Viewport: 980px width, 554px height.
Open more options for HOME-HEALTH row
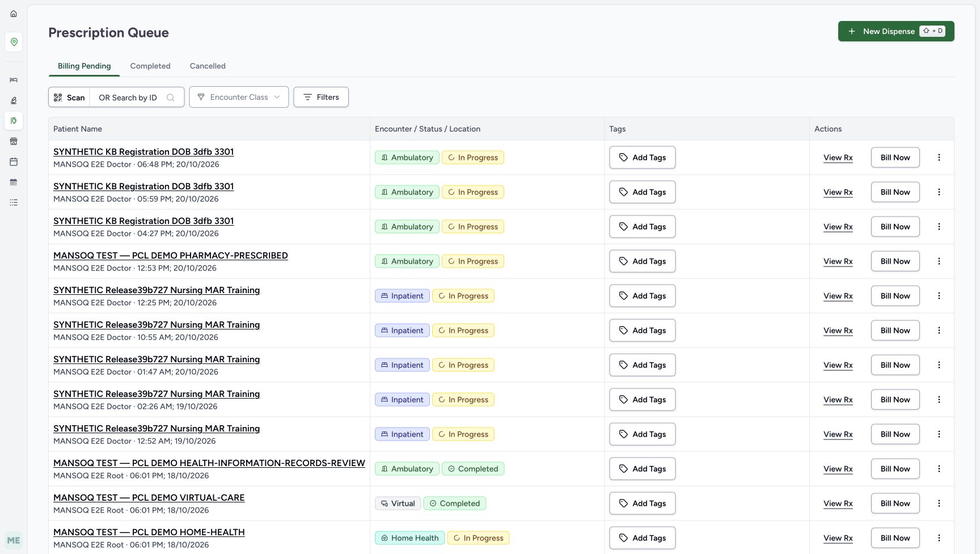[x=939, y=538]
